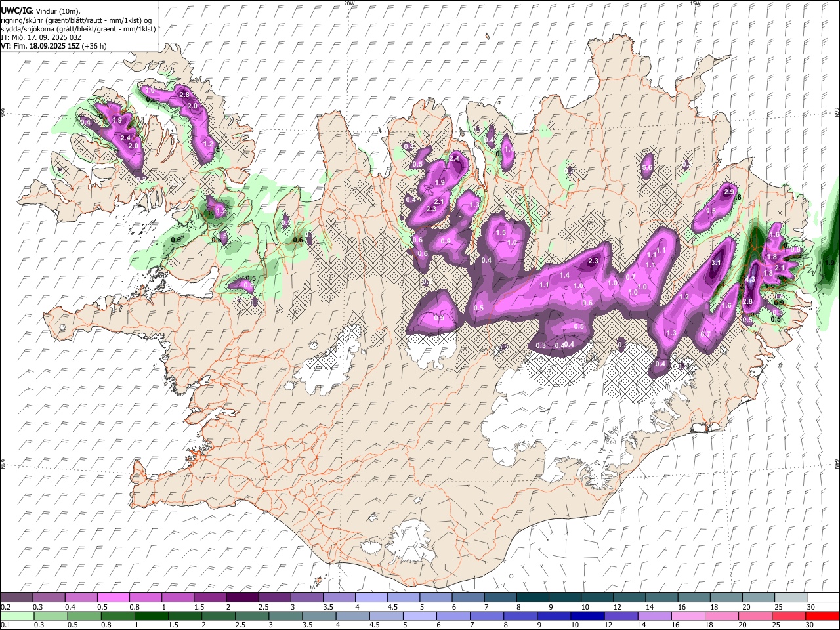Click the "4.3" snowfall value on the map
840x630 pixels.
tap(751, 279)
